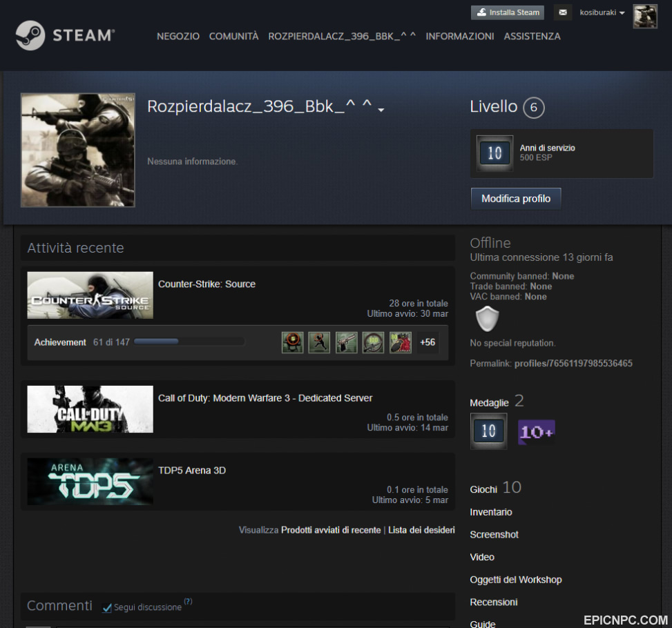Click the red grenade achievement icon
Image resolution: width=672 pixels, height=628 pixels.
tap(401, 342)
